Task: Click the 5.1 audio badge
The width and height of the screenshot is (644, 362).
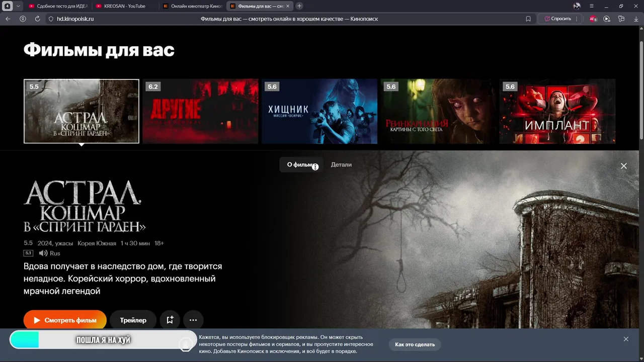Action: pos(28,253)
